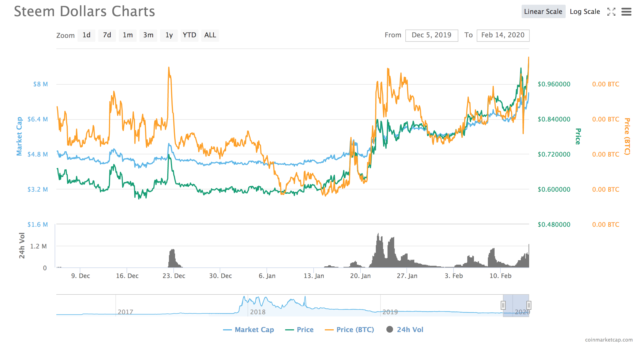Click the 27. Jan axis label
Viewport: 644px width, 346px height.
pyautogui.click(x=407, y=276)
